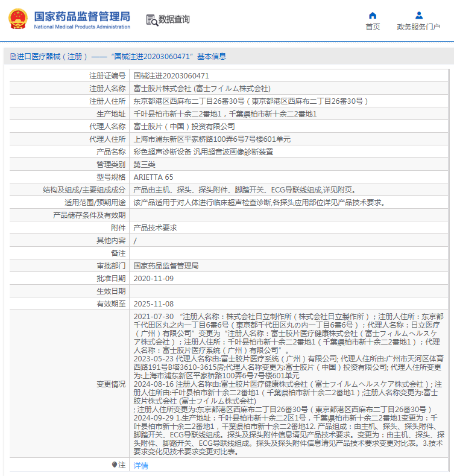454x476 pixels.
Task: Click the 注册人住所 label
Action: [107, 101]
